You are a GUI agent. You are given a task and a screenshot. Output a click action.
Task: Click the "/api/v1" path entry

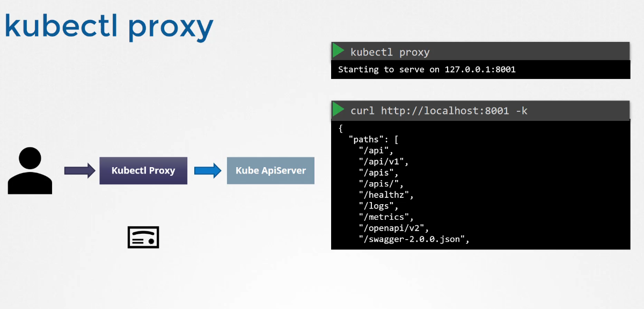[384, 162]
